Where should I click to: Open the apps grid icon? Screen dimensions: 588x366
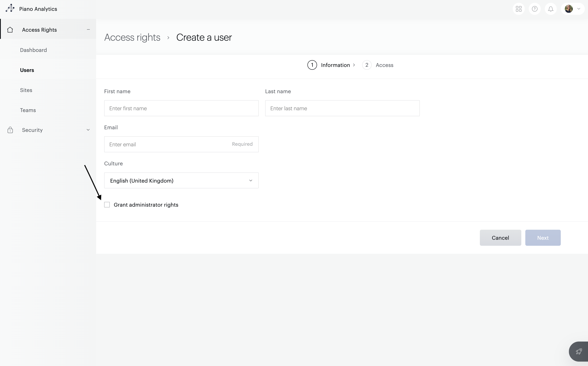click(x=518, y=9)
